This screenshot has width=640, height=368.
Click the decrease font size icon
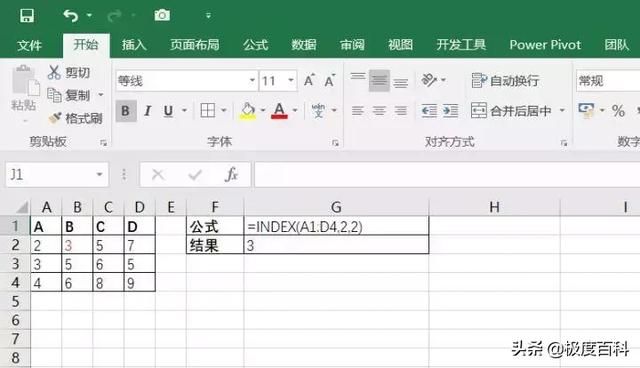(330, 80)
